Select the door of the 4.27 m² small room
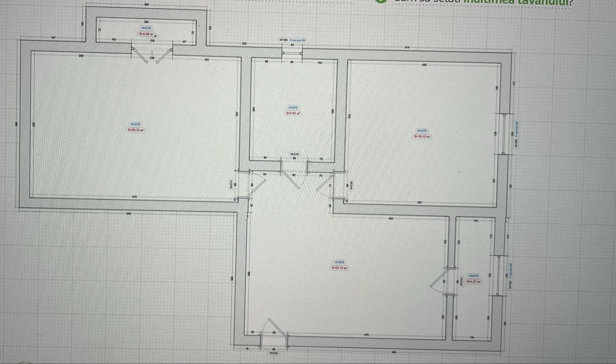The image size is (616, 364). point(443,280)
